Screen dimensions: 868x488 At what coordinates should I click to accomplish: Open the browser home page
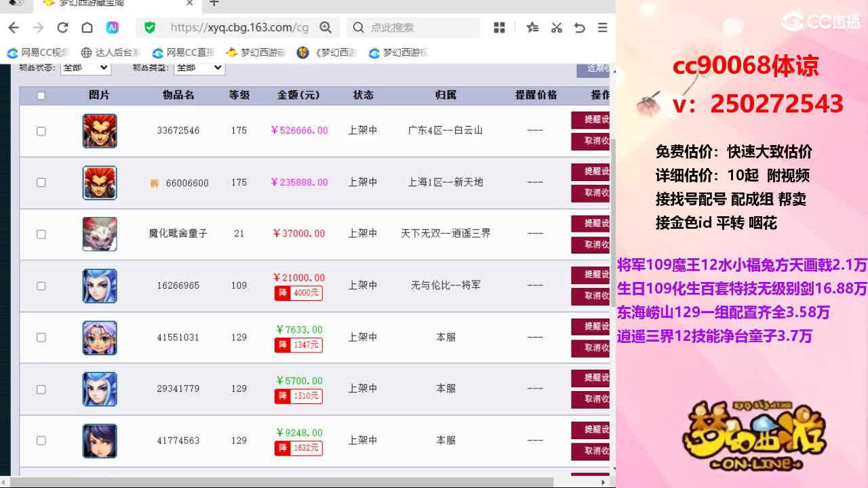[87, 28]
